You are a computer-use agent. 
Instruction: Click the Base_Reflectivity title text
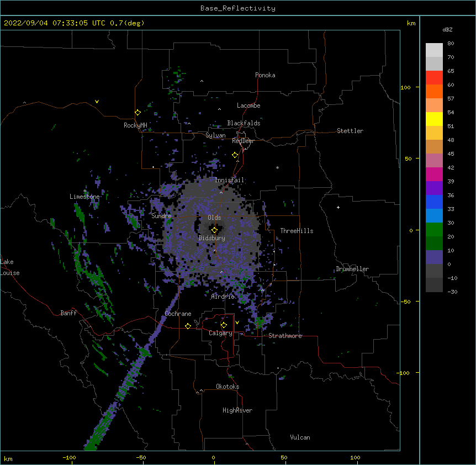pyautogui.click(x=238, y=8)
